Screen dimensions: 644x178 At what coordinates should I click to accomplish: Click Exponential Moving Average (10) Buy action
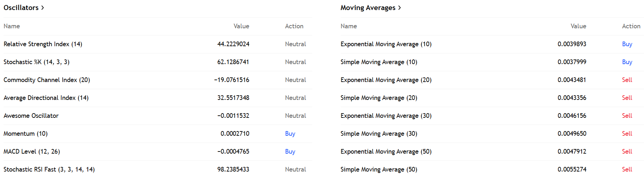[627, 44]
